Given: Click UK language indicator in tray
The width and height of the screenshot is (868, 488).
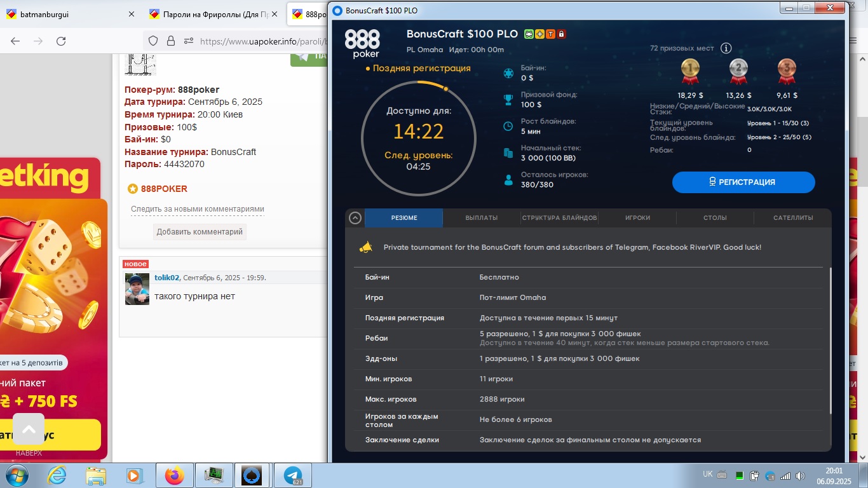Looking at the screenshot, I should [x=708, y=474].
